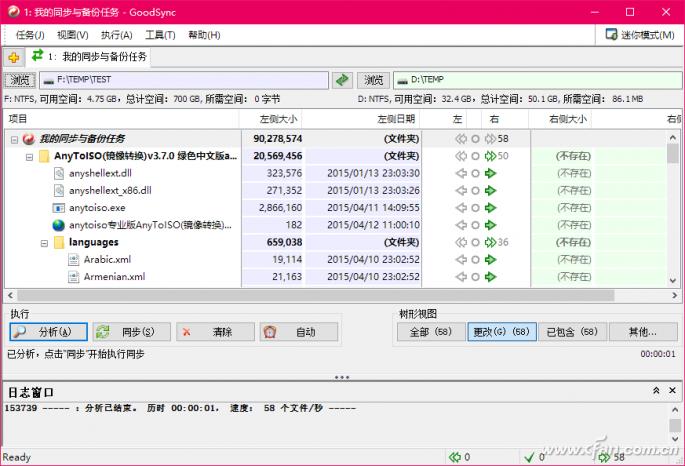Click right arrow for languages folder row

point(491,242)
